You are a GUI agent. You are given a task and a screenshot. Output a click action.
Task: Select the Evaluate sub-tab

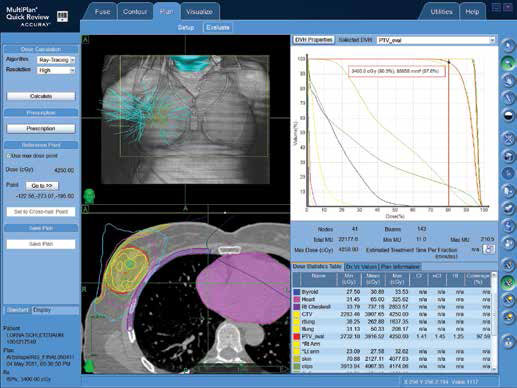tap(218, 27)
